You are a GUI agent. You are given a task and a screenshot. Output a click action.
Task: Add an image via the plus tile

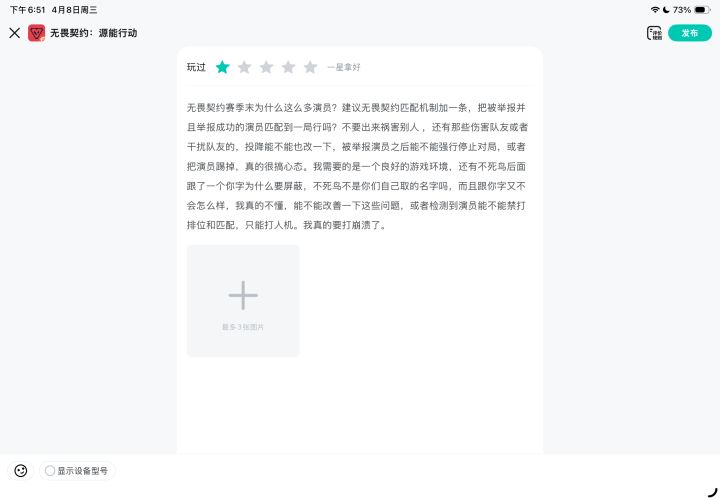243,301
